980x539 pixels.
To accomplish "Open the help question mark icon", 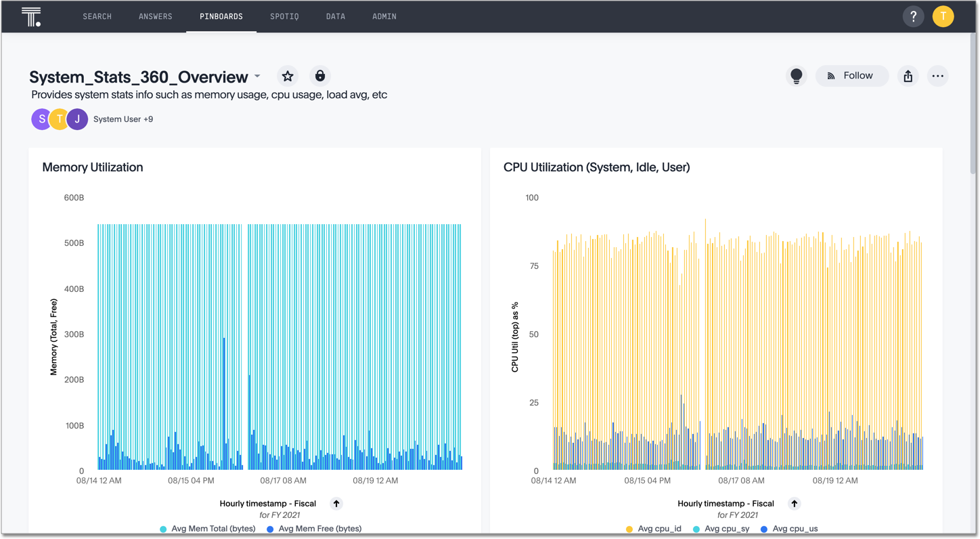I will pos(913,16).
